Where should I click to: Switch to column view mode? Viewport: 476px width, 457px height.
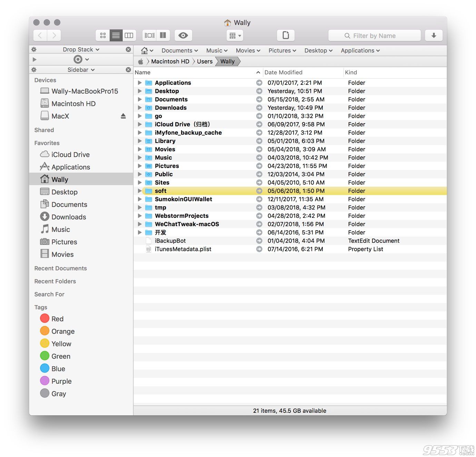coord(129,35)
